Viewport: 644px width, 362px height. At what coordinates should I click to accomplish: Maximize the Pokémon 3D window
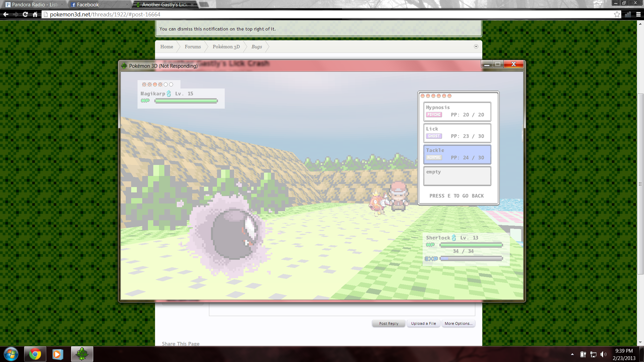tap(498, 64)
